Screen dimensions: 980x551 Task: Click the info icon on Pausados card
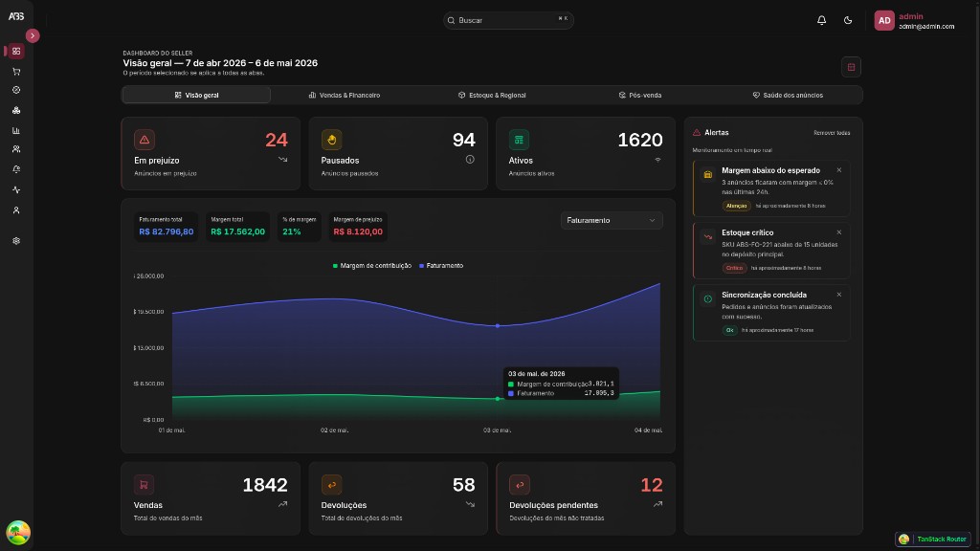click(470, 160)
